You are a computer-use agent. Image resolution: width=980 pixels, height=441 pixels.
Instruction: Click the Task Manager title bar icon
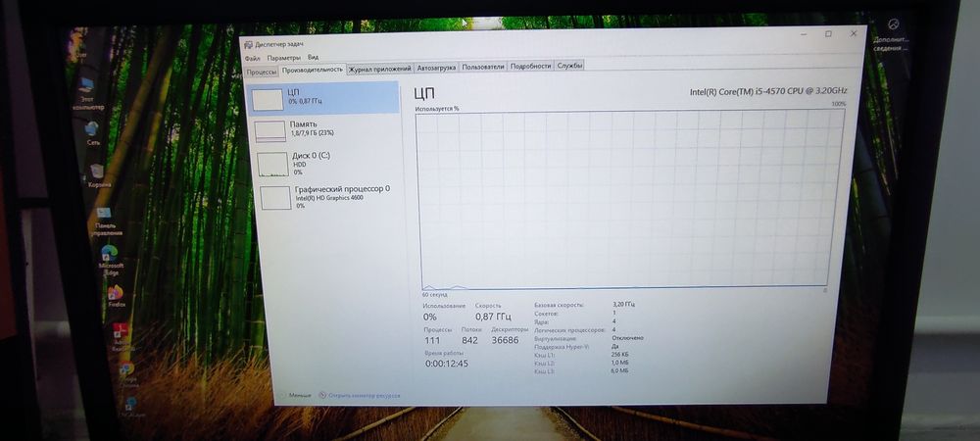(248, 45)
